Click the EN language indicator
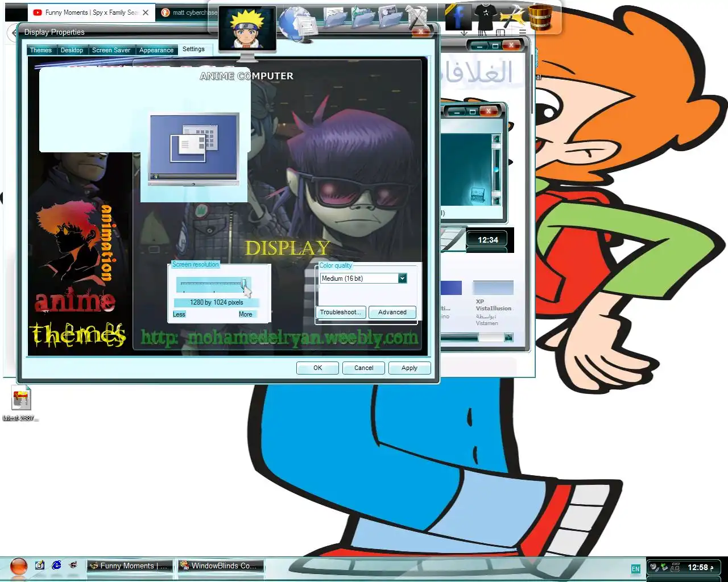The width and height of the screenshot is (728, 582). 636,569
